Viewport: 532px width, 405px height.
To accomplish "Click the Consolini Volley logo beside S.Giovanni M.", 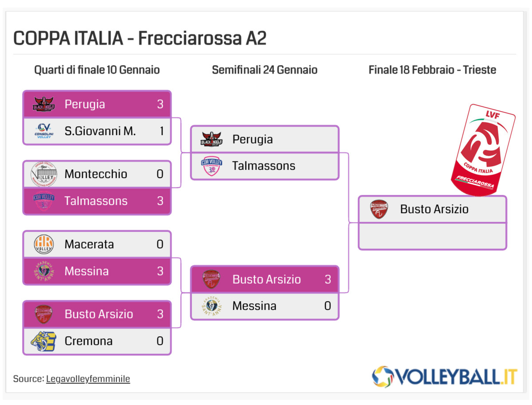I will pos(43,131).
